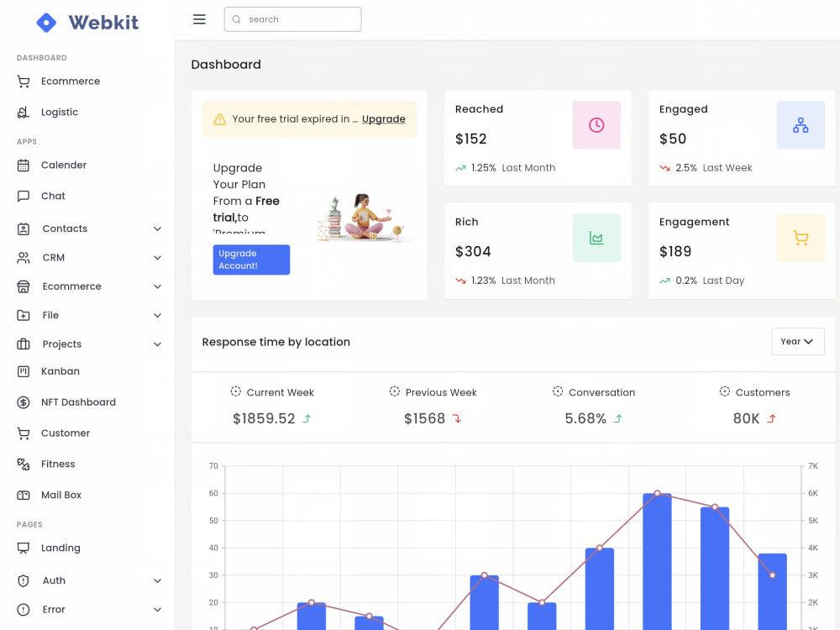Click the Webkit logo diamond icon
The height and width of the screenshot is (630, 840).
(x=46, y=23)
